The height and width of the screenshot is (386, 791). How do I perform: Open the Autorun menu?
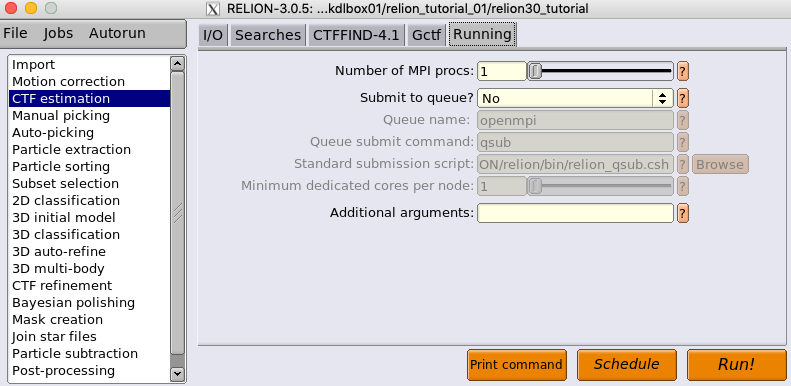pos(117,33)
